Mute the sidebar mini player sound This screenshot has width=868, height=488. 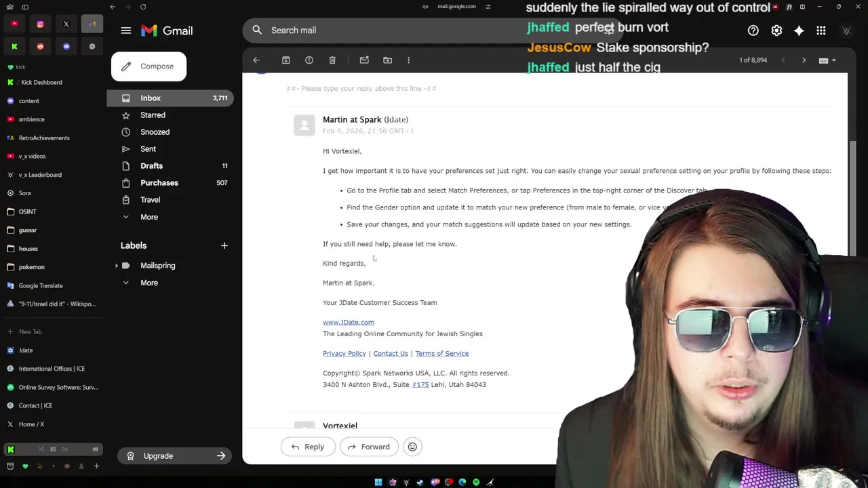pos(95,449)
